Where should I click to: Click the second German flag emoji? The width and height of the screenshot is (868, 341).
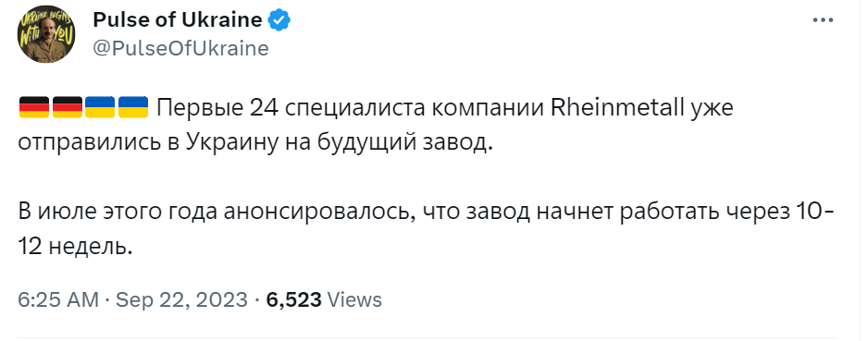tap(68, 107)
